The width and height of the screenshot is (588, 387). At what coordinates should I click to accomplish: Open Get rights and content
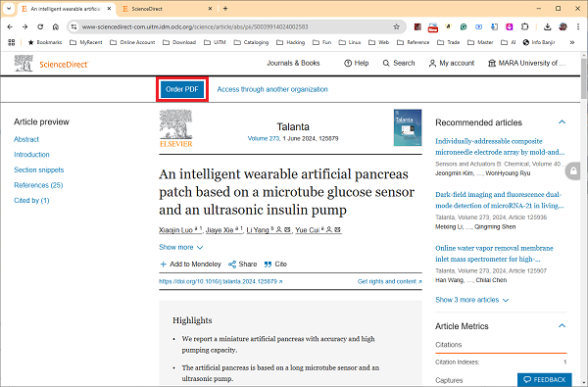tap(390, 281)
